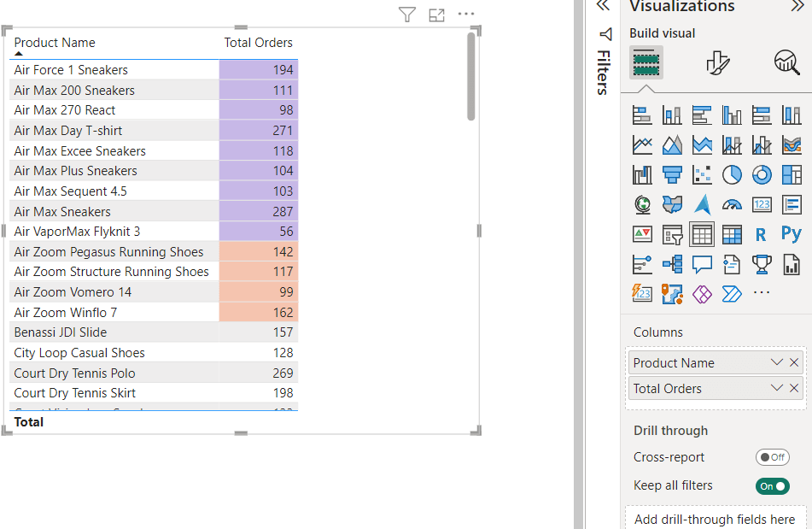
Task: Open the Total Orders field dropdown
Action: (x=776, y=387)
